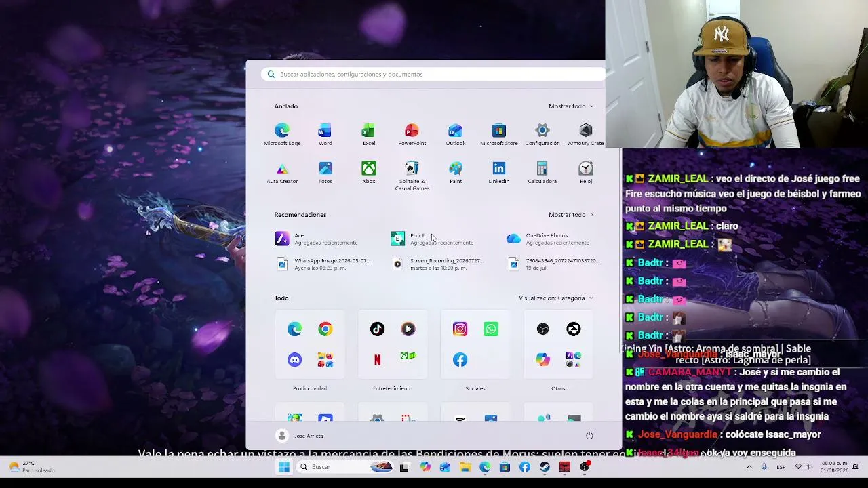Open the notifications bell on taskbar
868x488 pixels.
point(856,467)
